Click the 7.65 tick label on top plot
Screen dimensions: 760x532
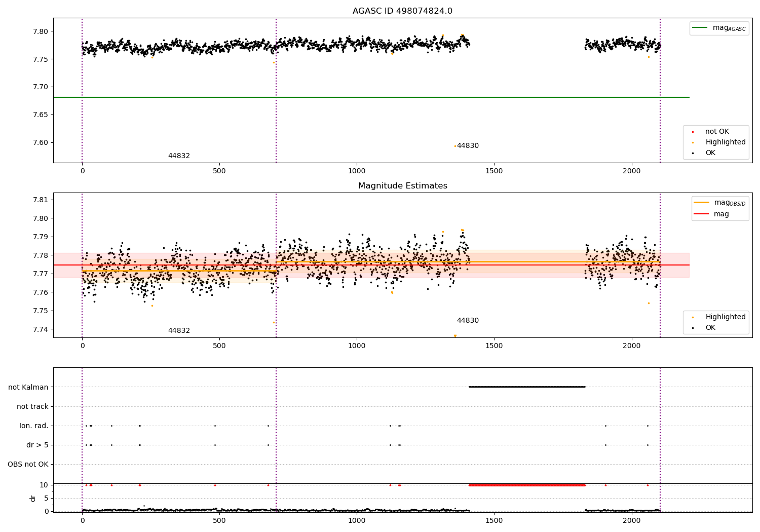click(x=41, y=115)
